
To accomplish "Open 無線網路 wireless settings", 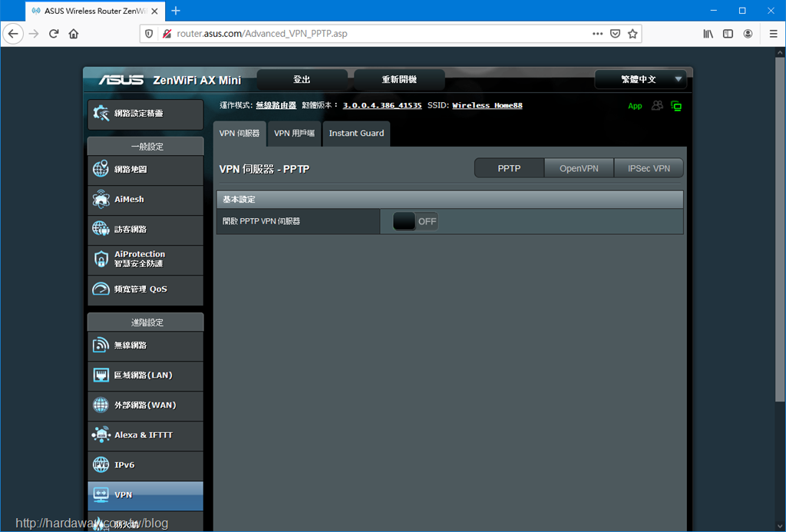I will coord(145,345).
